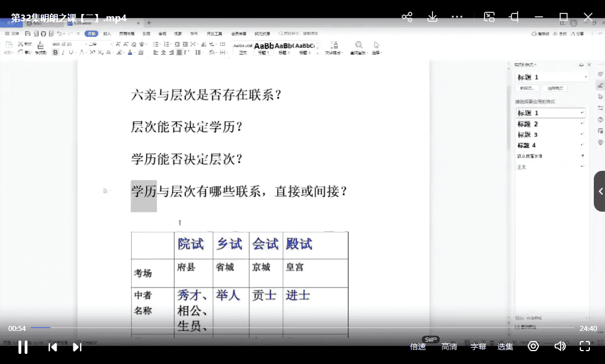The image size is (605, 364).
Task: Select the 开始 ribbon tab
Action: (91, 34)
